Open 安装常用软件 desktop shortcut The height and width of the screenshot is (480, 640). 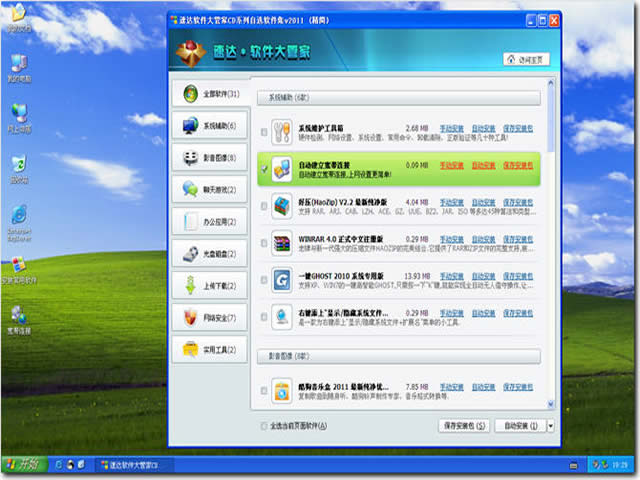point(19,270)
